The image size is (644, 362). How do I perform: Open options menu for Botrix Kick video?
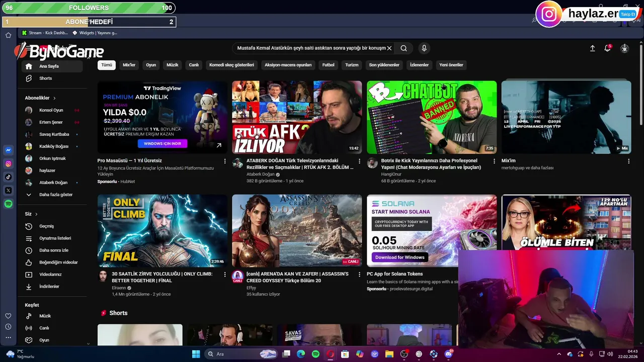coord(494,161)
